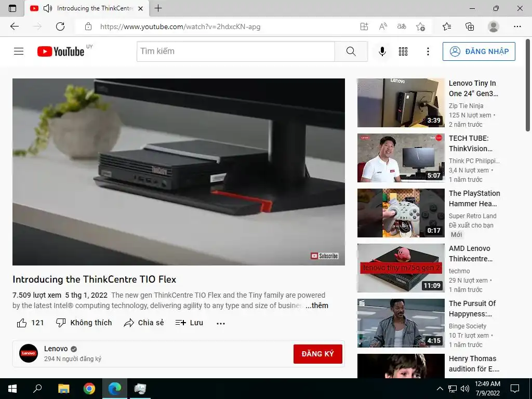Open the Windows Start menu
Screen dimensions: 532x399
coord(12,389)
